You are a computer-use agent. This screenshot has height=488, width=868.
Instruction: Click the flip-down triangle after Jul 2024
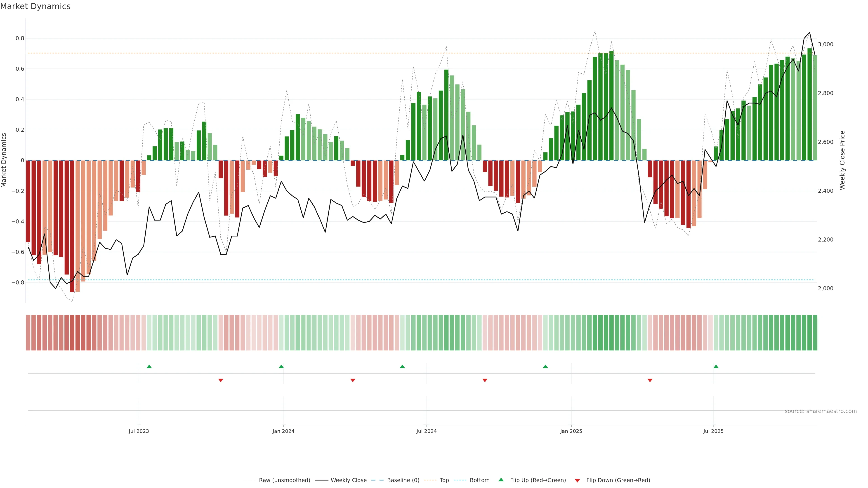[x=485, y=380]
